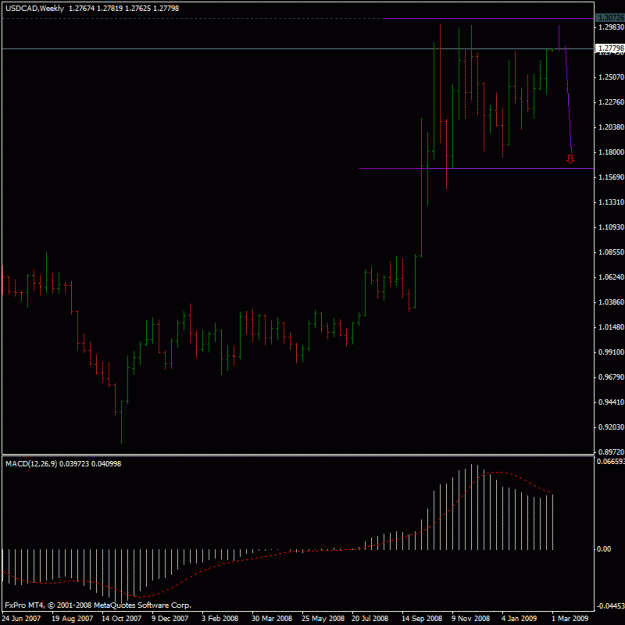This screenshot has height=625, width=625.
Task: Click the 0.92030 price axis label
Action: 611,427
